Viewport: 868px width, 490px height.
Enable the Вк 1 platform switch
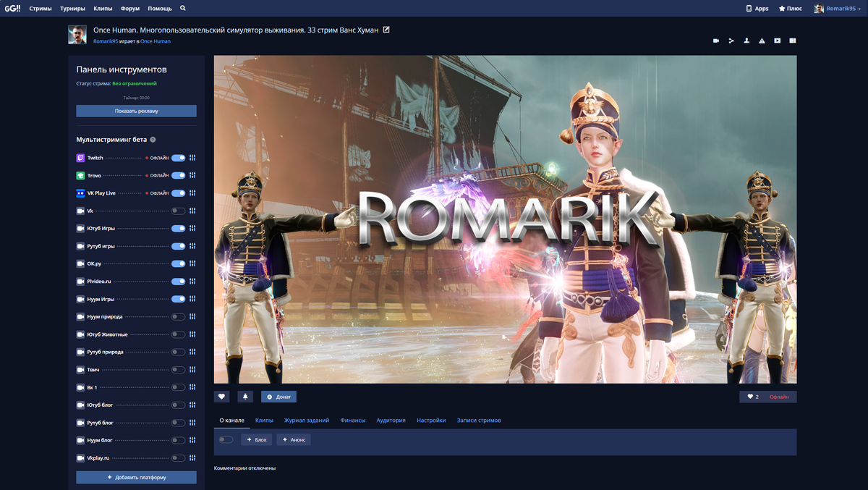pos(178,387)
